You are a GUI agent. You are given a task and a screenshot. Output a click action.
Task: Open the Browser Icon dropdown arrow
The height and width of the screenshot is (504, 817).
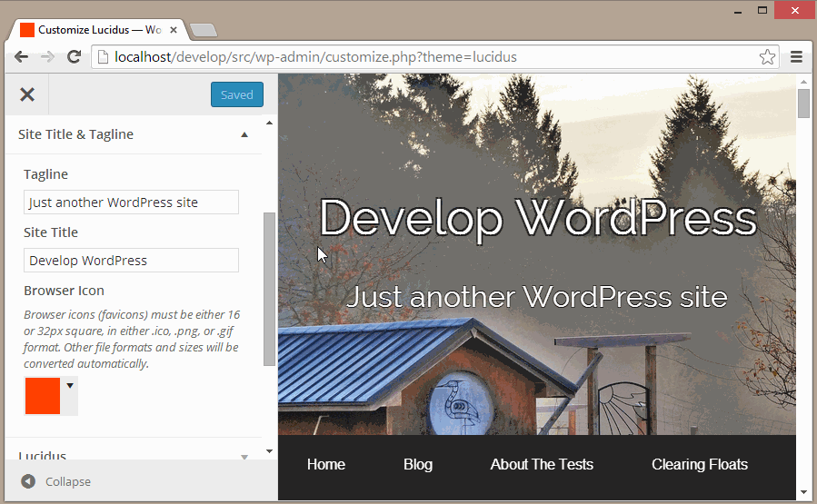[x=70, y=386]
